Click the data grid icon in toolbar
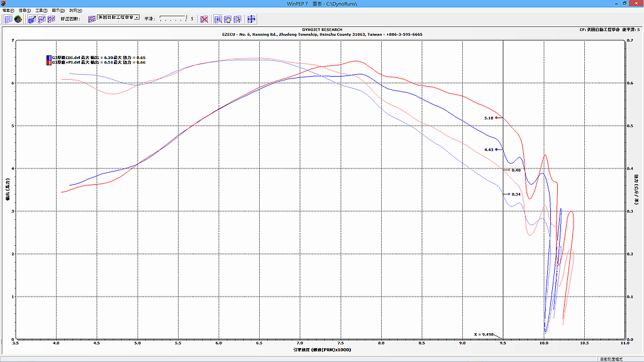 point(8,19)
